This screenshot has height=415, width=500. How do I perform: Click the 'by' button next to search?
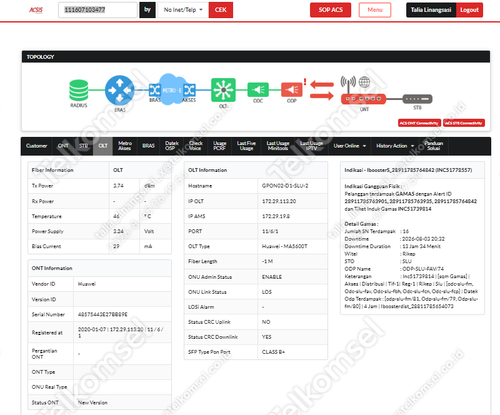(147, 10)
